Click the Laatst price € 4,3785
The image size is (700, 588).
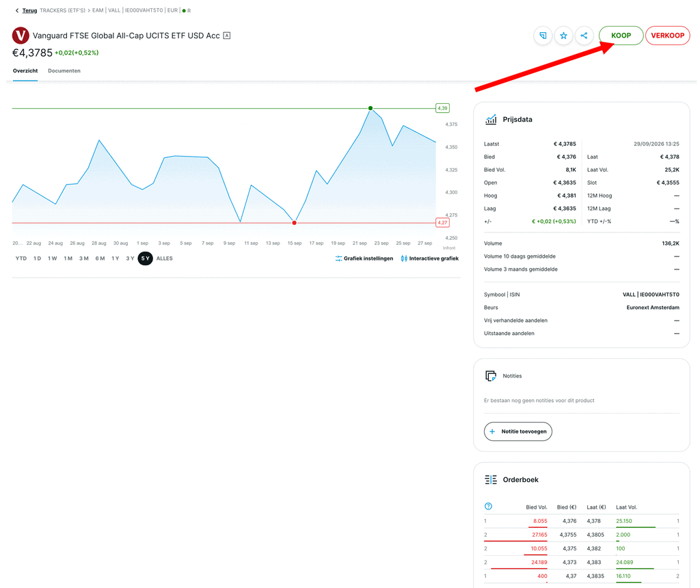(x=565, y=144)
